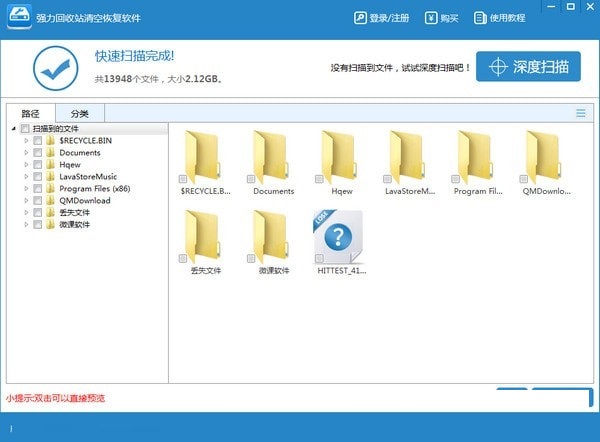This screenshot has height=442, width=600.
Task: Check the 扫描到的文件 root checkbox
Action: (25, 128)
